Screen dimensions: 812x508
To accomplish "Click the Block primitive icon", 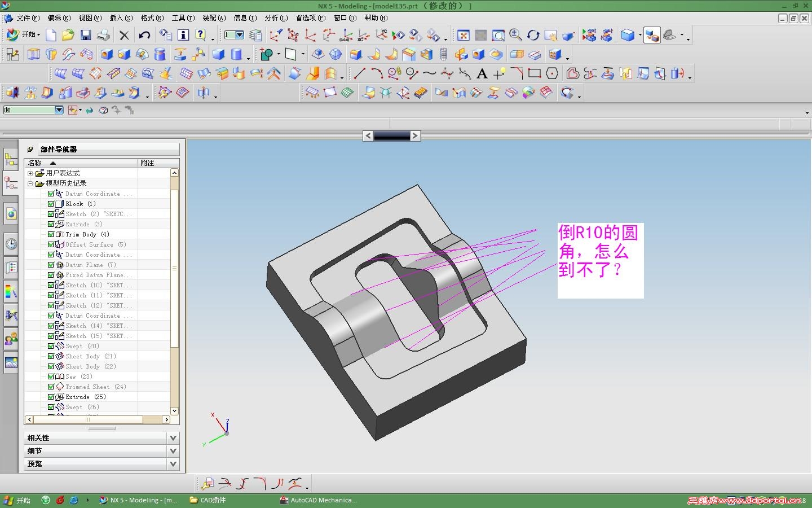I will pyautogui.click(x=219, y=54).
